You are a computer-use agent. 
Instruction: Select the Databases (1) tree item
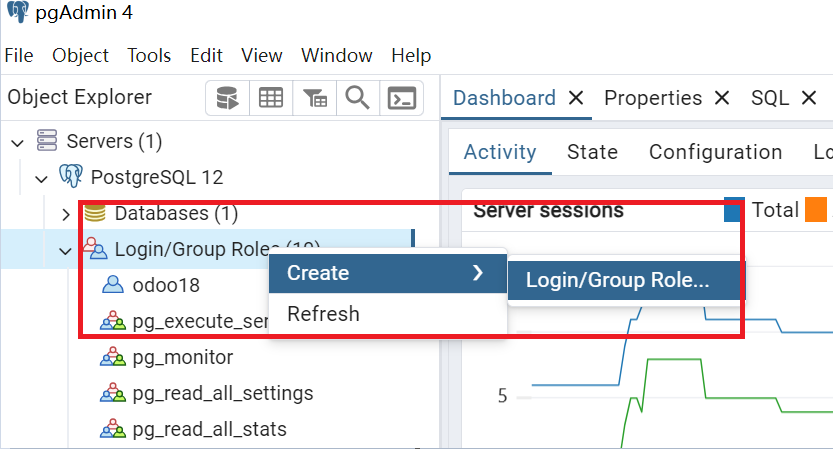click(x=176, y=214)
